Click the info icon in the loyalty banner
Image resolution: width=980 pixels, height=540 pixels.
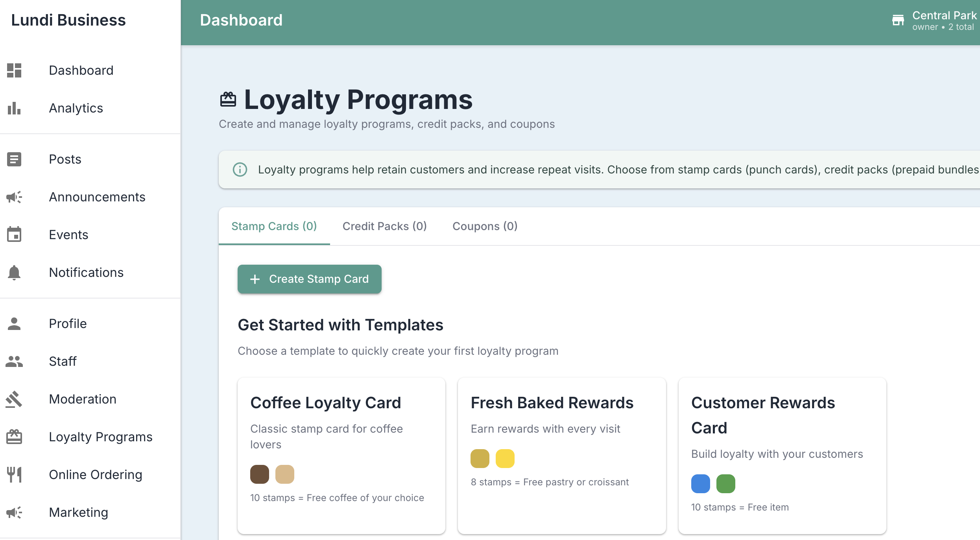pos(240,170)
